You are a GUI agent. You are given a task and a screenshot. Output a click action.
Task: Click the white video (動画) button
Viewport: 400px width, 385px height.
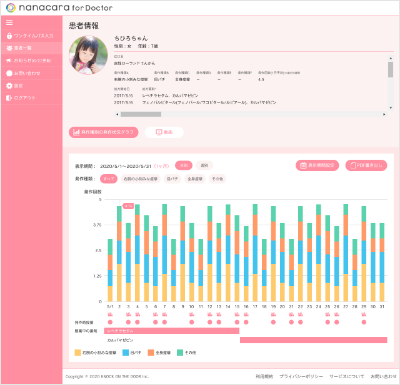164,132
